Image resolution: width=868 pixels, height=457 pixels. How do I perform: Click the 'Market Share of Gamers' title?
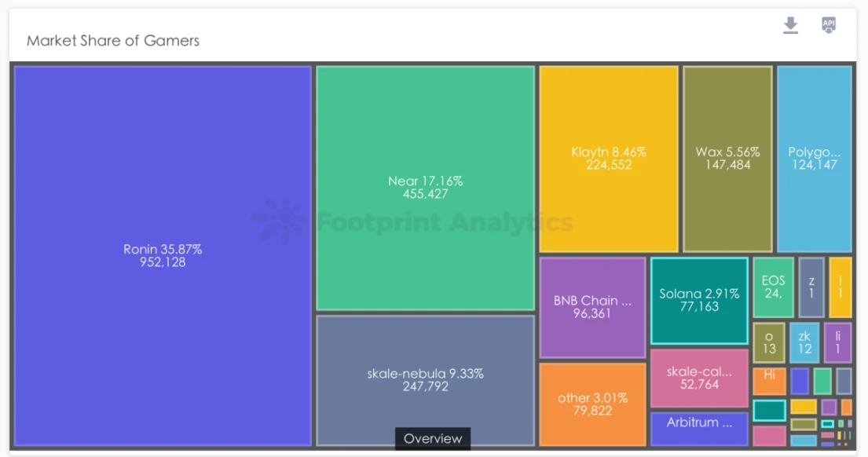click(x=113, y=41)
